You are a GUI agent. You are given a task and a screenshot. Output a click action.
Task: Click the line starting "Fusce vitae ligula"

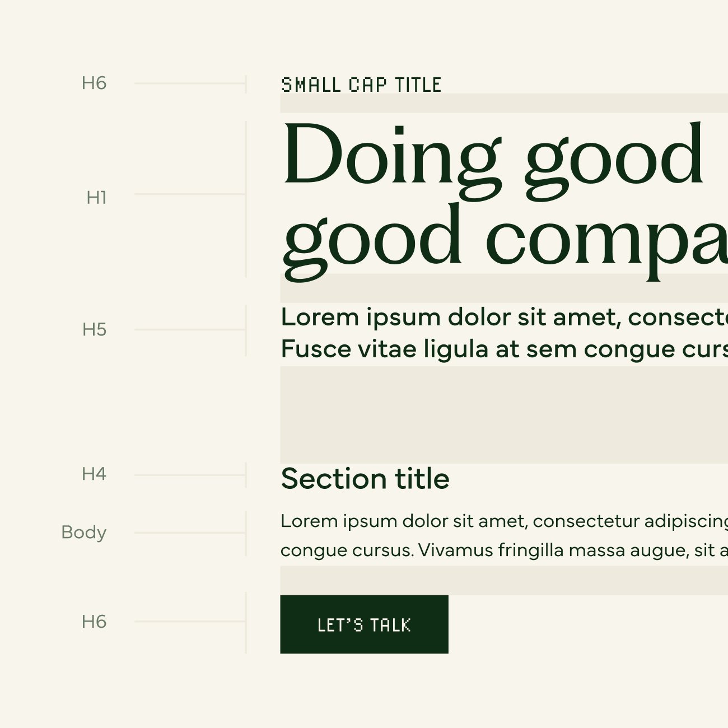point(504,349)
